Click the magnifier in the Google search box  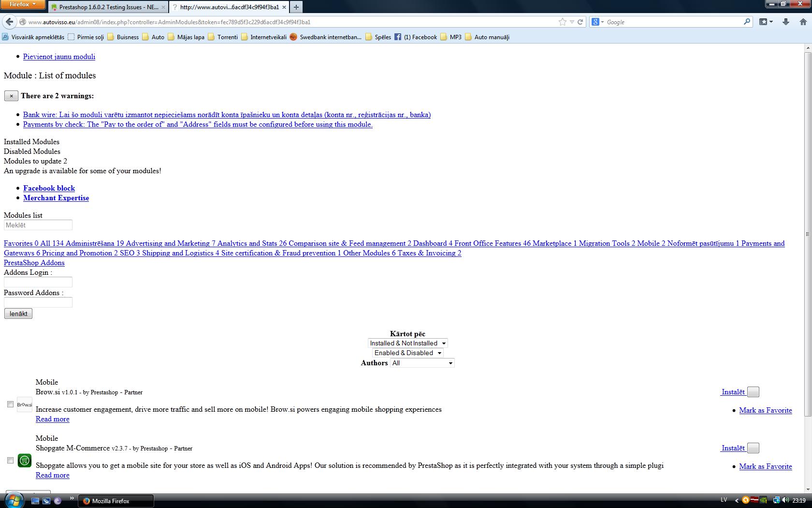click(x=747, y=22)
